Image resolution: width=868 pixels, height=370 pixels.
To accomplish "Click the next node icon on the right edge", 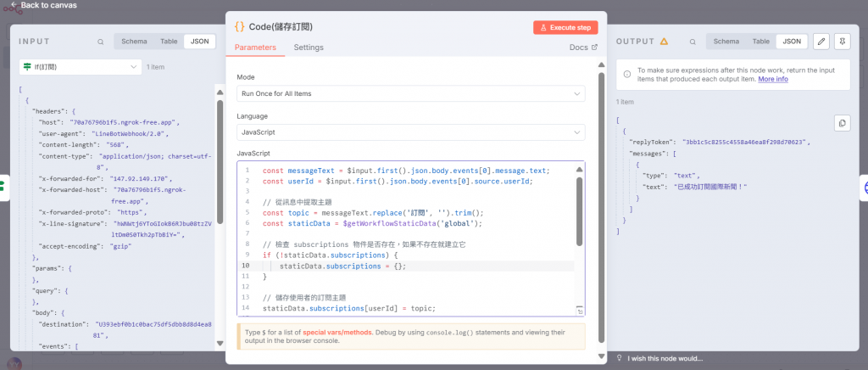I will point(864,188).
